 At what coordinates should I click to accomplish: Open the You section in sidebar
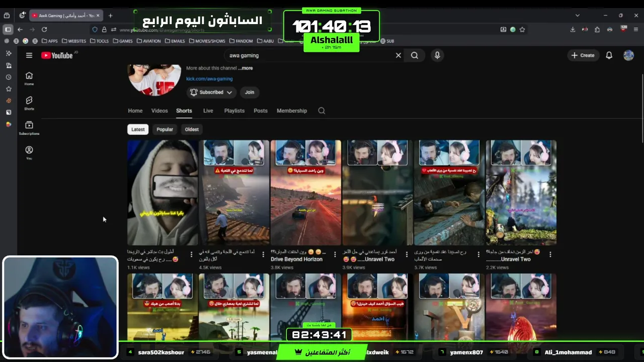[x=29, y=152]
